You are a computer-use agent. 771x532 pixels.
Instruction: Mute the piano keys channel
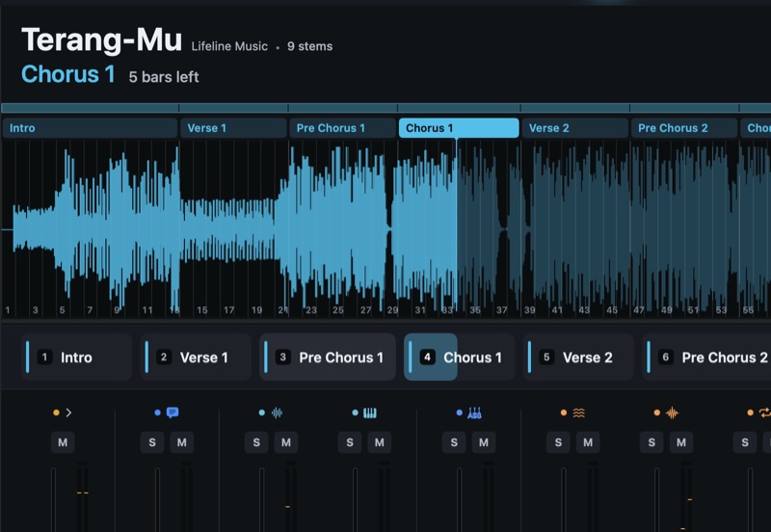click(x=379, y=442)
